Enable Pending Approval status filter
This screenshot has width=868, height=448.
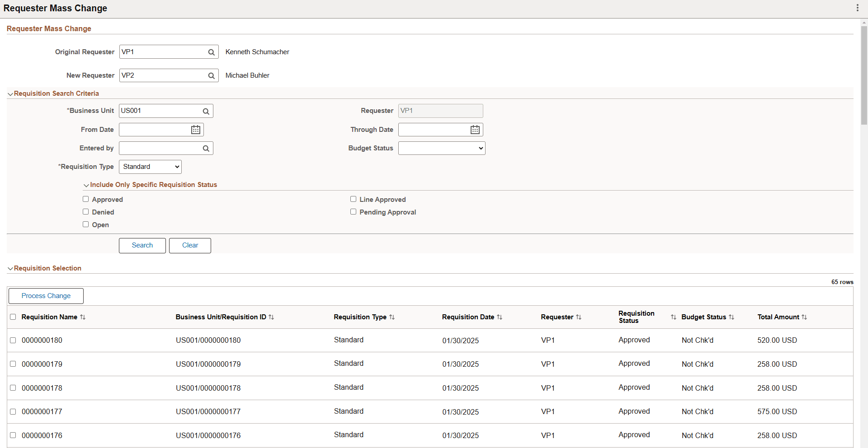(x=354, y=212)
